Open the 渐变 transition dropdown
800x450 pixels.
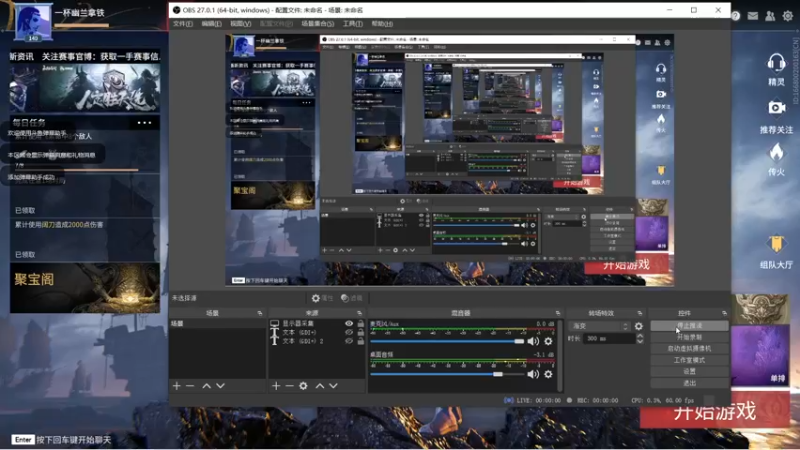[x=599, y=326]
